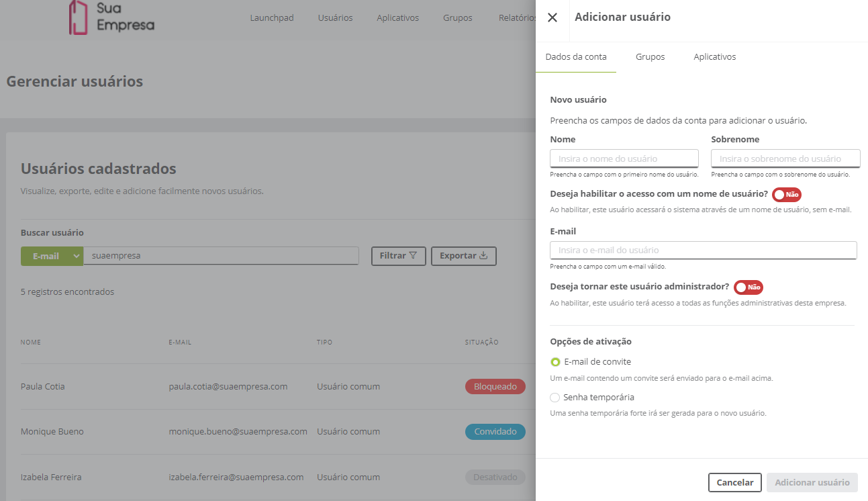Open the Aplicativos tab in panel
Viewport: 868px width, 501px height.
point(714,57)
